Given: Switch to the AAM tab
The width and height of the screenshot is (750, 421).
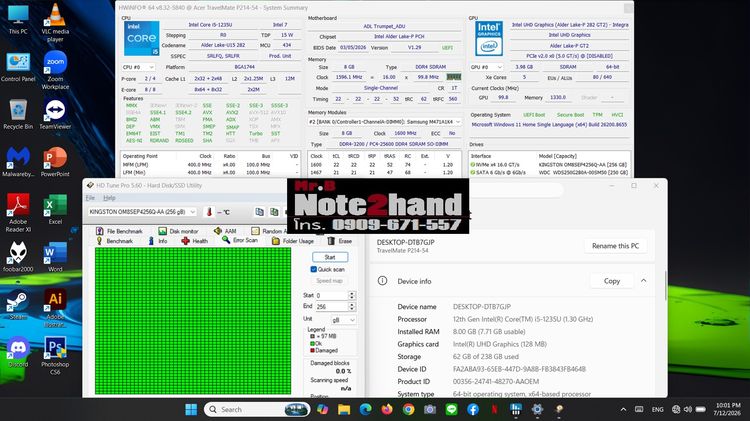Looking at the screenshot, I should pyautogui.click(x=225, y=231).
